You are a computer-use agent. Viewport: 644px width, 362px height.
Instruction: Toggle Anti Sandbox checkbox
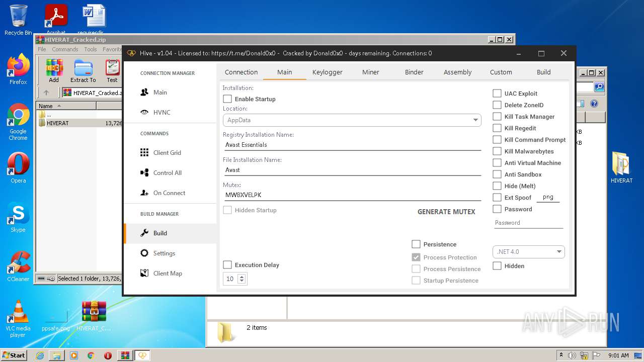497,174
